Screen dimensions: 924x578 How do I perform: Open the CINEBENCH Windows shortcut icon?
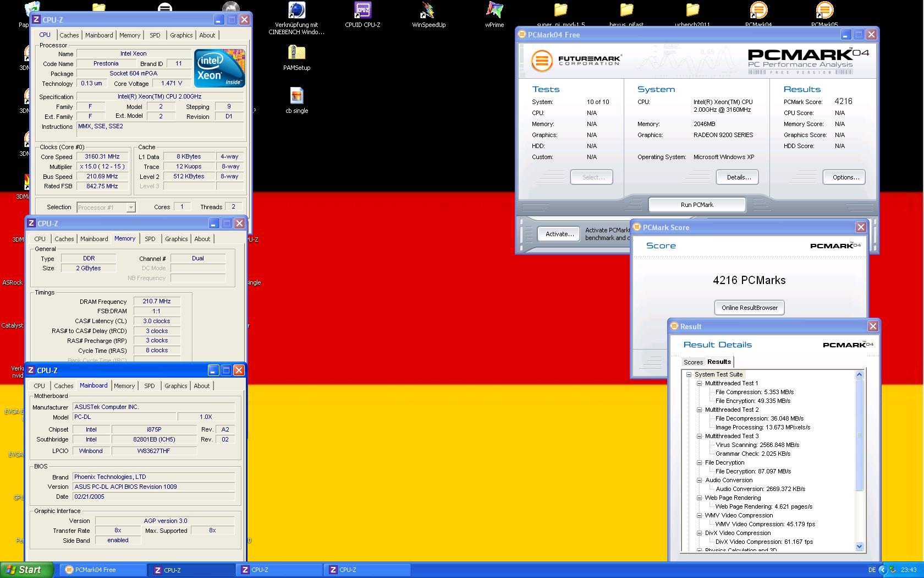[296, 11]
